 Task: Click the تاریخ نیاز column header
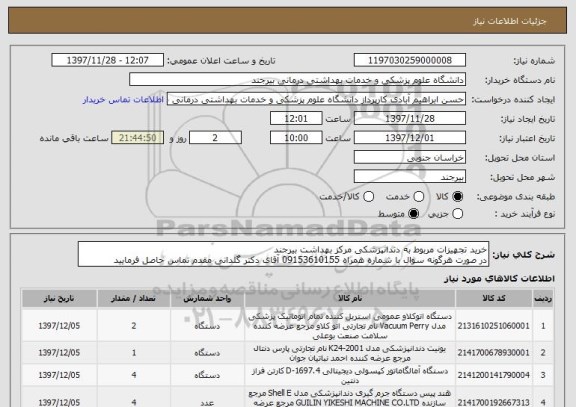tap(59, 298)
